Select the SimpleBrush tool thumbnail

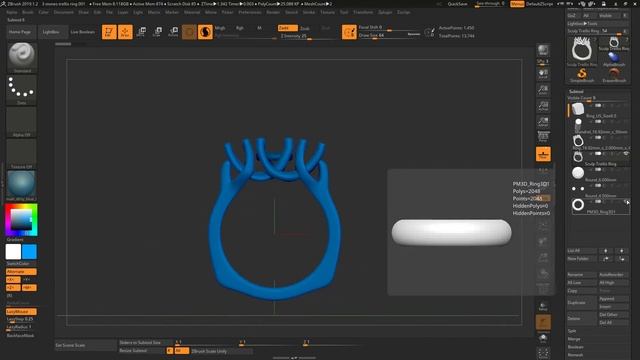(582, 75)
